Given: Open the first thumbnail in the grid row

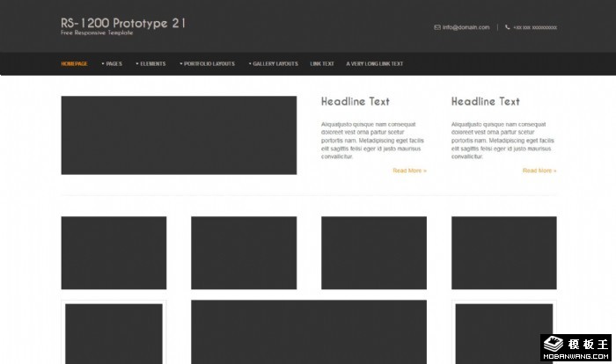Looking at the screenshot, I should [114, 252].
